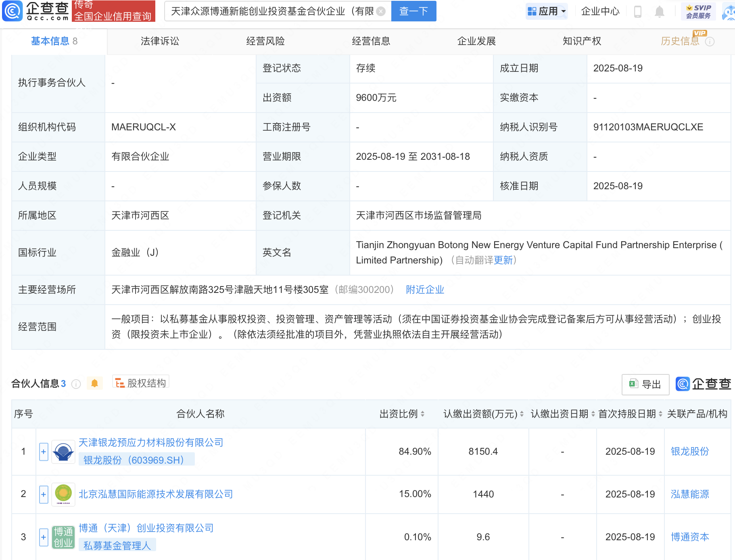Screen dimensions: 735x560
Task: Open 博通（天津）创业投资有限公司 link
Action: 146,528
